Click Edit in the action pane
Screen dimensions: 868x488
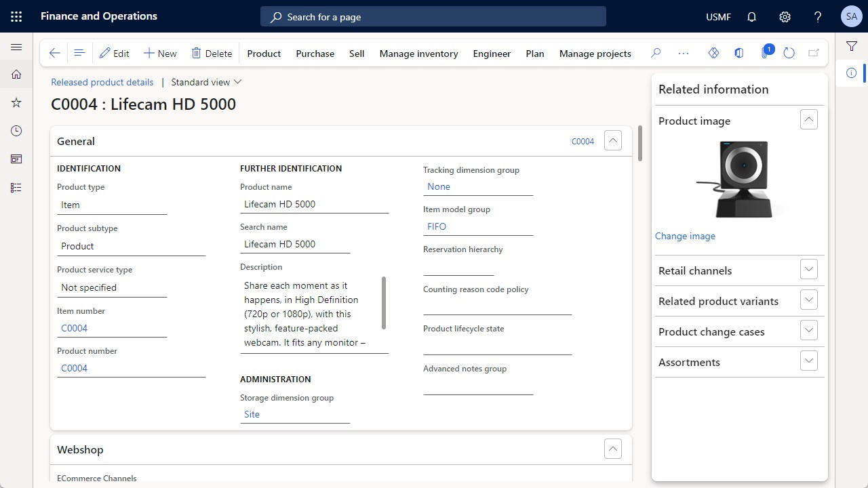(114, 54)
